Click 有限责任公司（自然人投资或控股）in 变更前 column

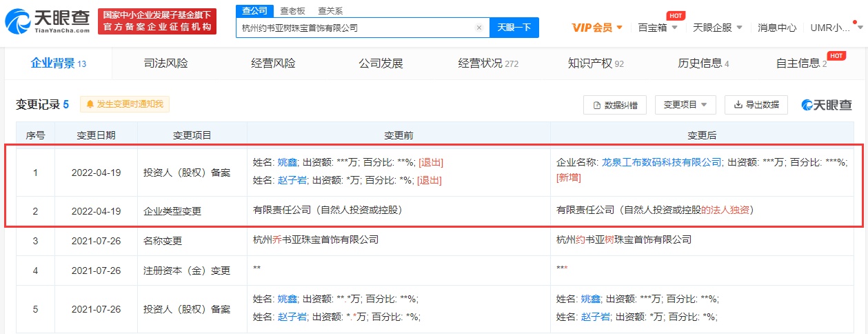click(328, 209)
